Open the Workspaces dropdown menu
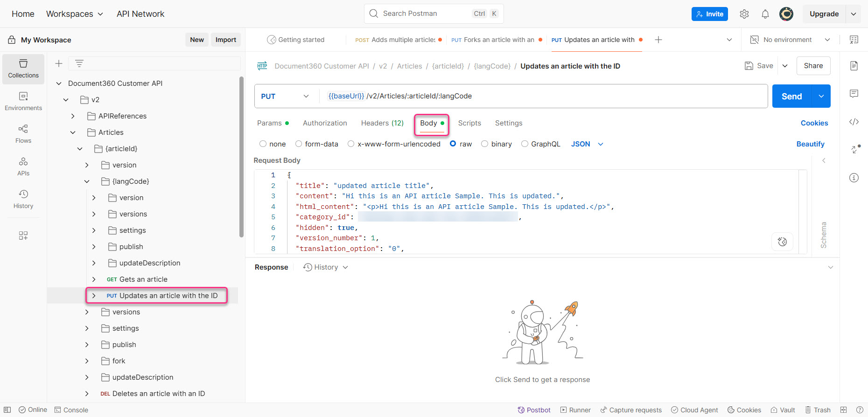Viewport: 868px width, 417px height. tap(75, 14)
